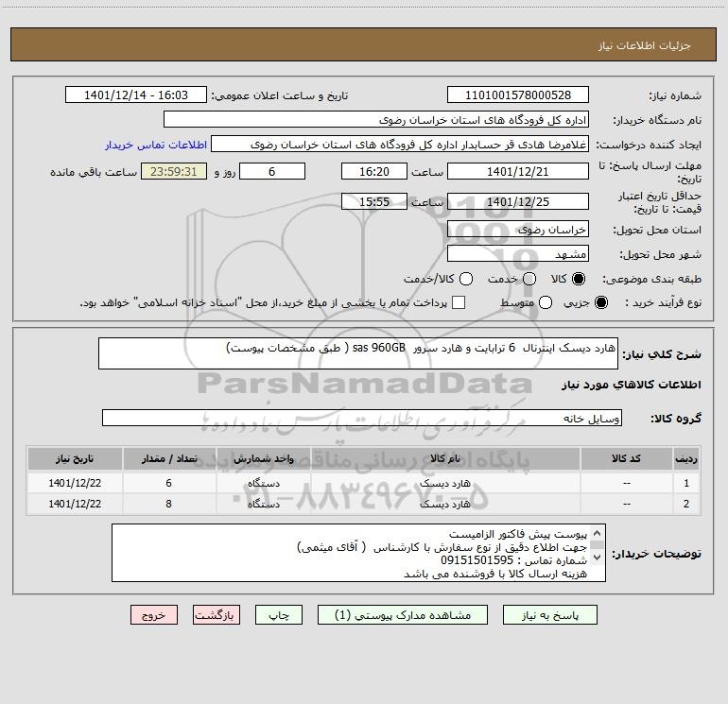Viewport: 728px width, 704px height.
Task: Click the general need description textbox
Action: [358, 353]
